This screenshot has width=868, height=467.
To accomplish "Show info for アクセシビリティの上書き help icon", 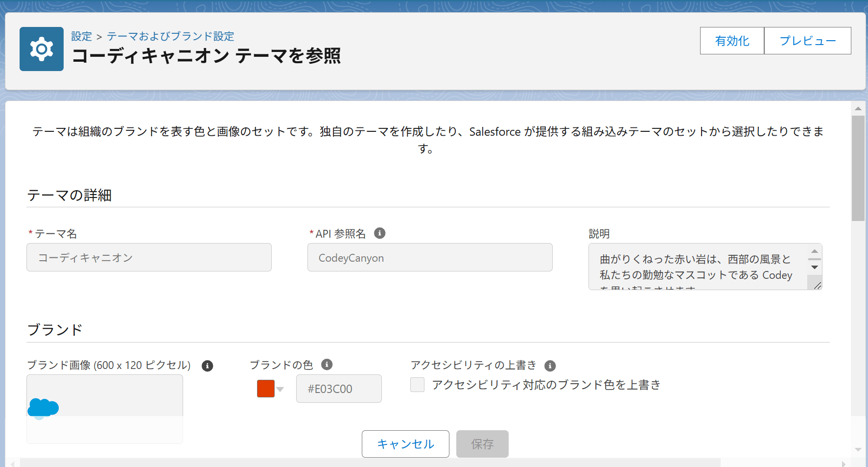I will 550,366.
